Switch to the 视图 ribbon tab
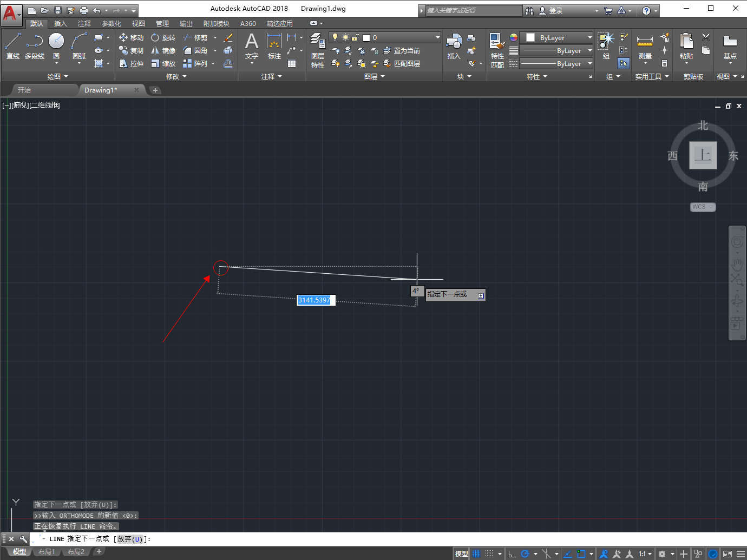747x560 pixels. pos(139,23)
